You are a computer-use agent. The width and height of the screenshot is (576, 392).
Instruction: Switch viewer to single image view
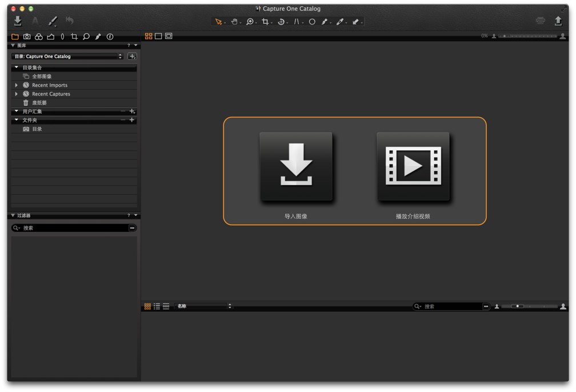[158, 36]
